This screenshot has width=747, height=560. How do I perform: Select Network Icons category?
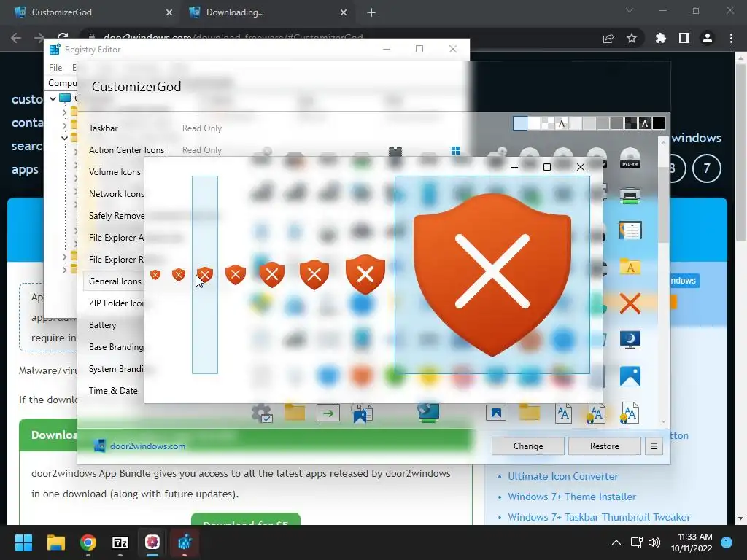point(116,194)
